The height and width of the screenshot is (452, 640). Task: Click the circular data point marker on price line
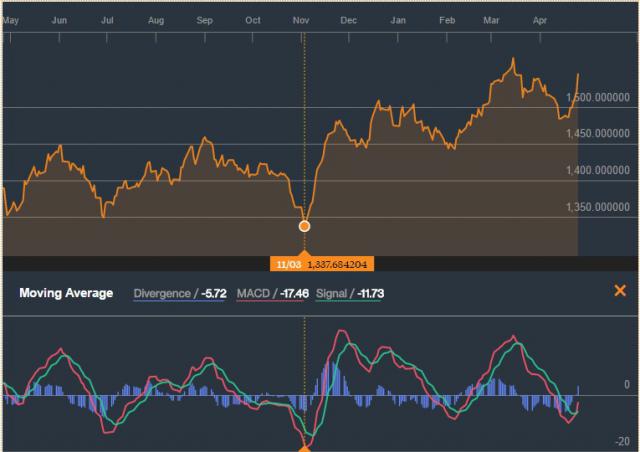click(x=305, y=226)
